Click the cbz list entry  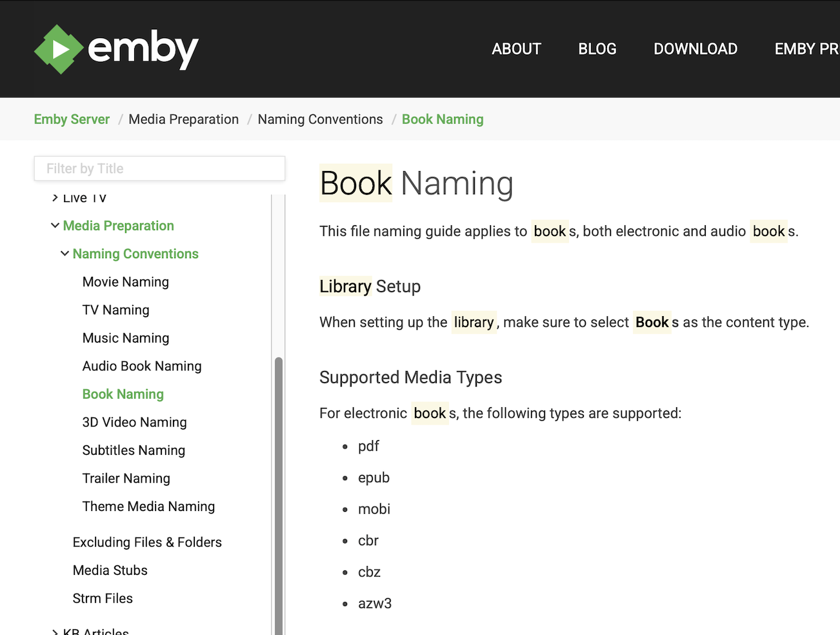coord(370,572)
